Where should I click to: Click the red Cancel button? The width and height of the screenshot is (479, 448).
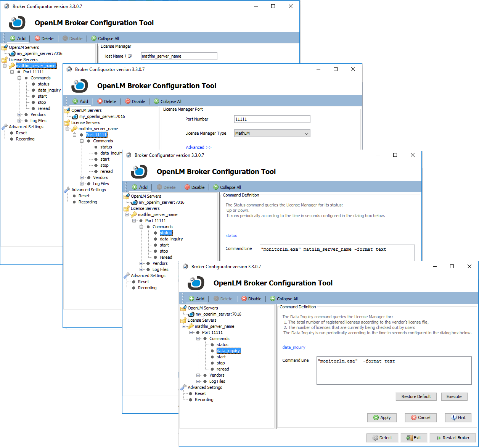421,417
